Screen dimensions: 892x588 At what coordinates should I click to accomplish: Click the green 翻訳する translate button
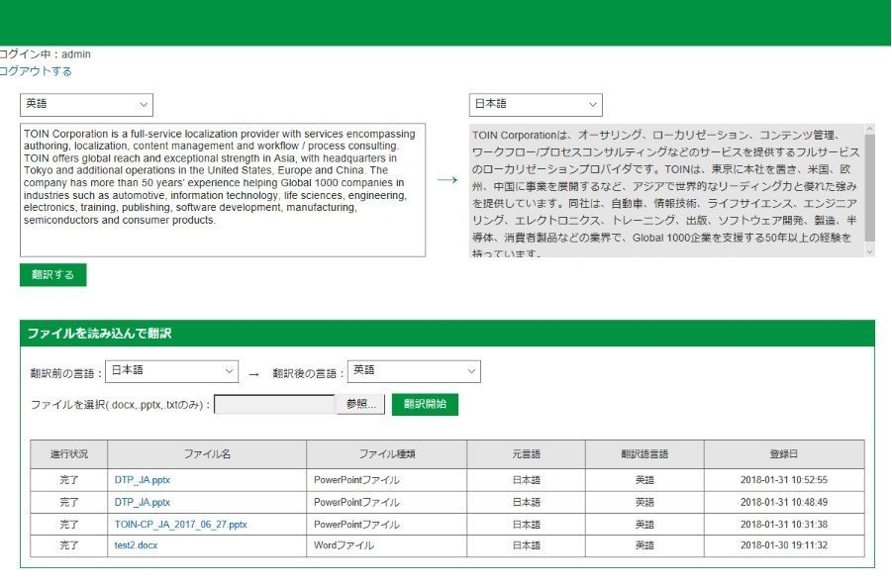[x=54, y=275]
